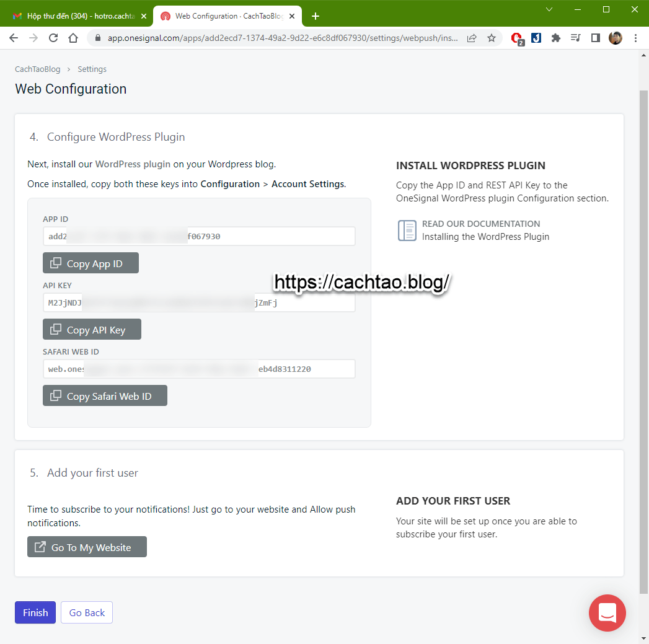Select the Web Configuration tab
The width and height of the screenshot is (649, 644).
227,16
